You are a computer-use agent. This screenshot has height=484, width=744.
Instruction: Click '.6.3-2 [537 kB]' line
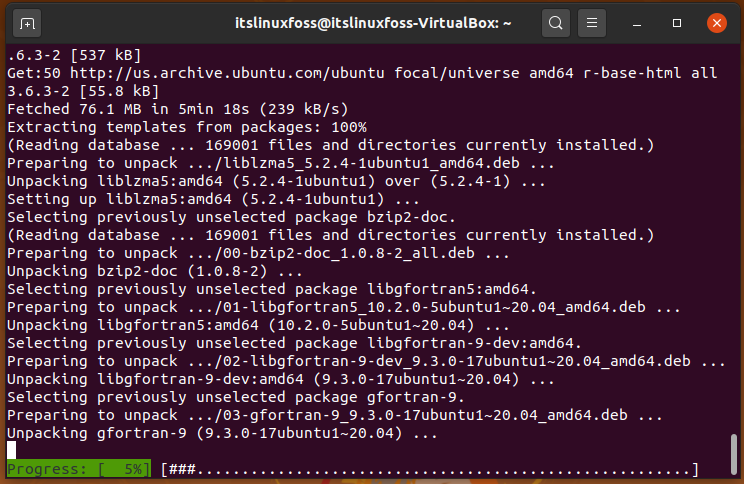coord(74,55)
